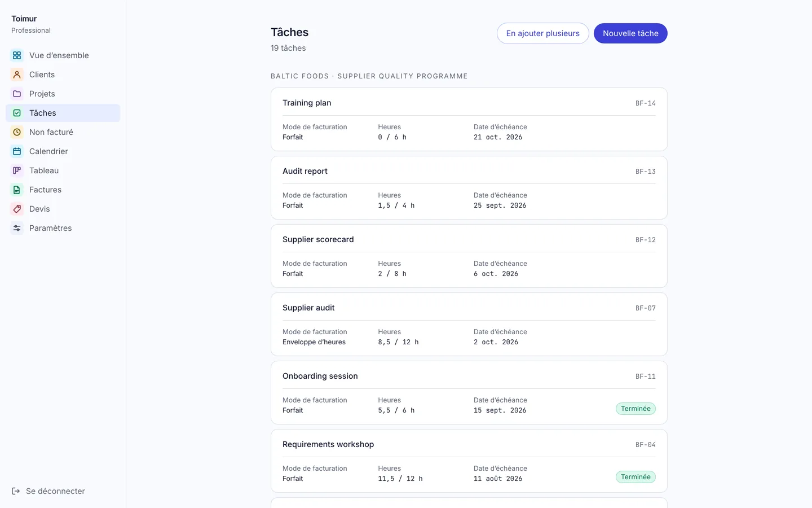Click the logout arrow icon
Viewport: 812px width, 508px height.
pyautogui.click(x=16, y=491)
